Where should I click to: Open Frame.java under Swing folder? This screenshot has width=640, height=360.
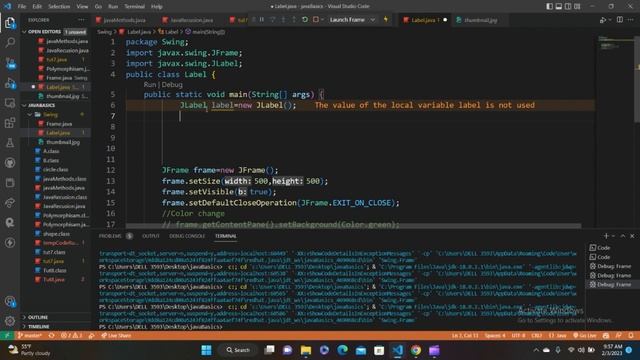tap(59, 124)
